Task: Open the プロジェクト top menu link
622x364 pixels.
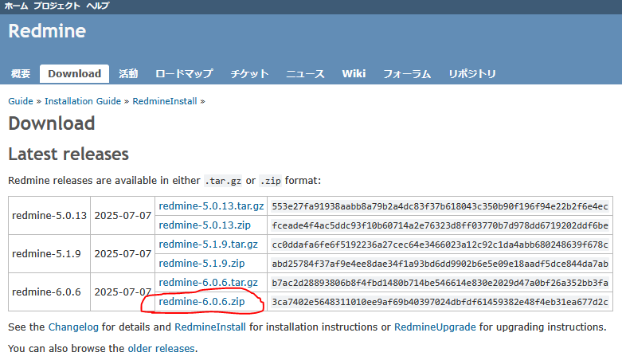Action: 57,6
